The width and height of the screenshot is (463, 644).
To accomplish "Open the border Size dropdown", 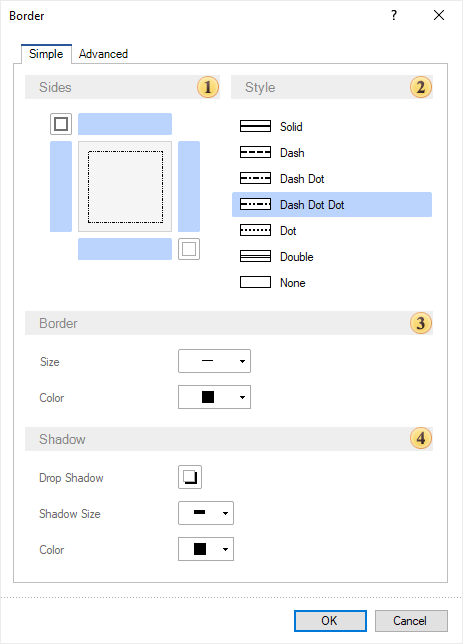I will pyautogui.click(x=214, y=361).
